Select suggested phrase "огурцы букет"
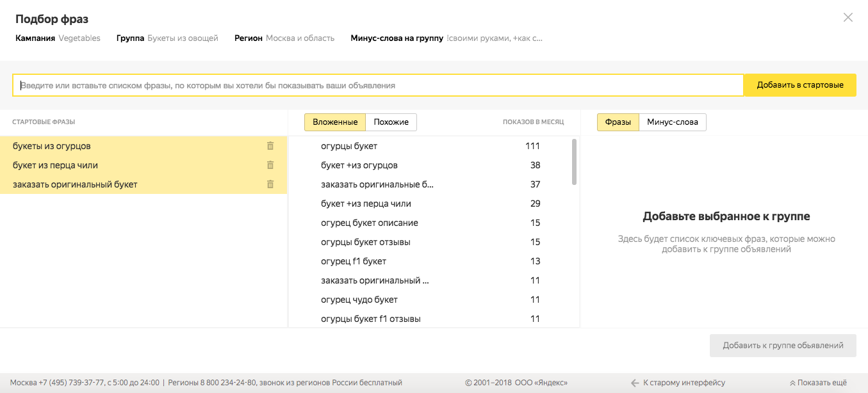Screen dimensions: 868x393 tap(349, 146)
